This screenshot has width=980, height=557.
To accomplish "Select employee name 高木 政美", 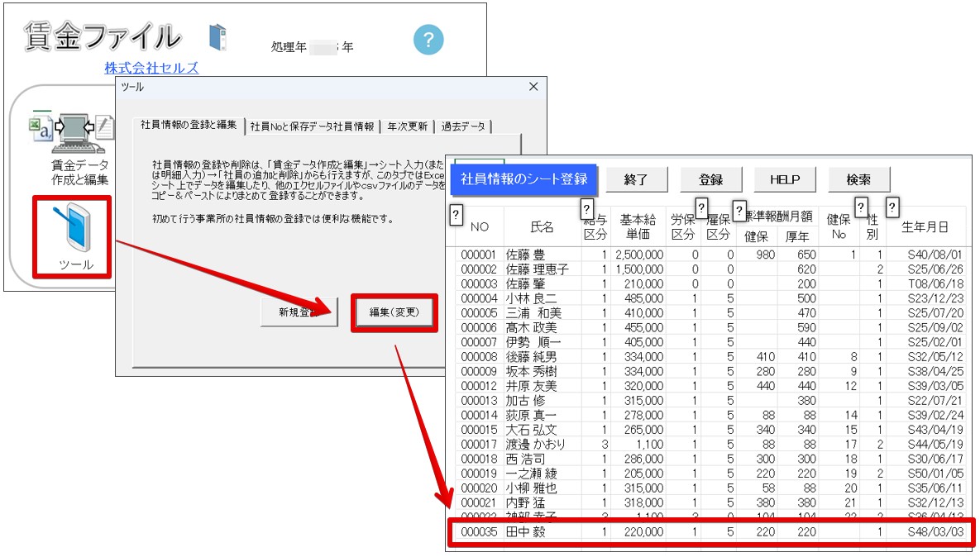I will click(531, 327).
